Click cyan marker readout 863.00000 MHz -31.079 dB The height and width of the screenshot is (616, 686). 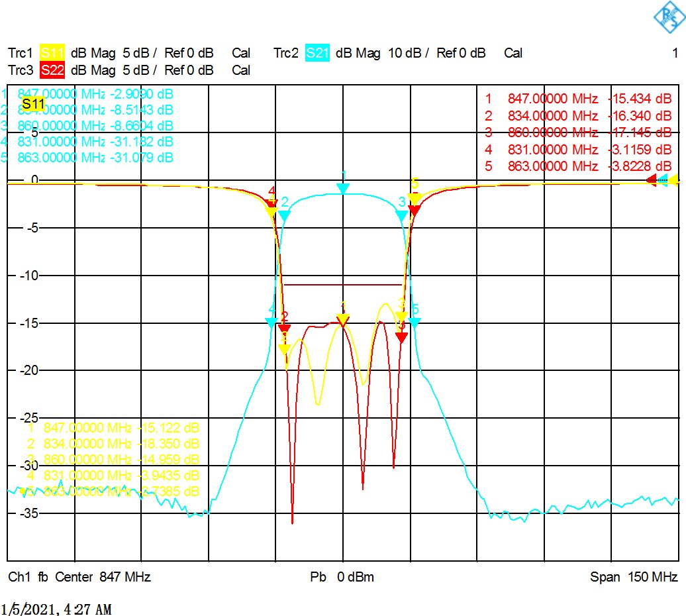[87, 158]
